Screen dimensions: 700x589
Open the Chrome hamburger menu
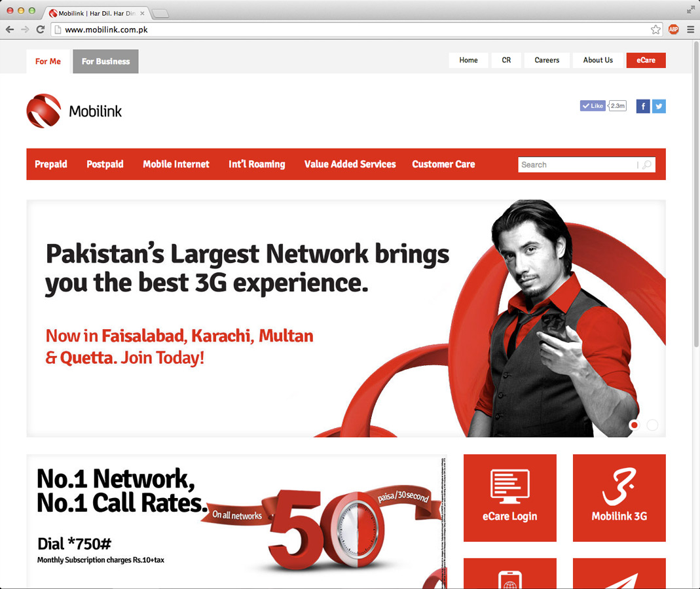(691, 29)
